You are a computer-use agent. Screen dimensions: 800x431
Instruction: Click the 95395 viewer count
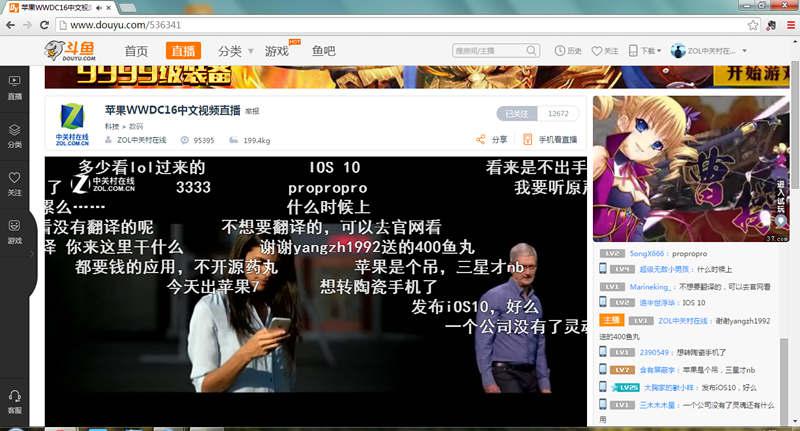pyautogui.click(x=204, y=140)
